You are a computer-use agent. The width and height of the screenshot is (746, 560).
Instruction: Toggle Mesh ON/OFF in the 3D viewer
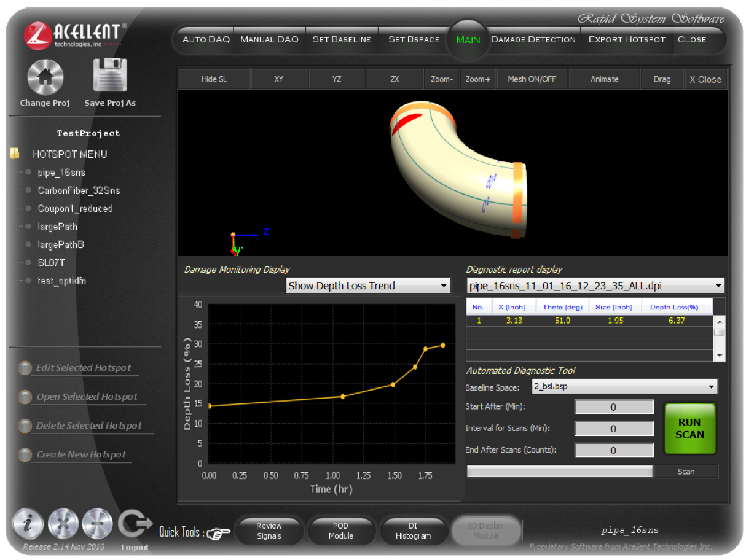531,79
